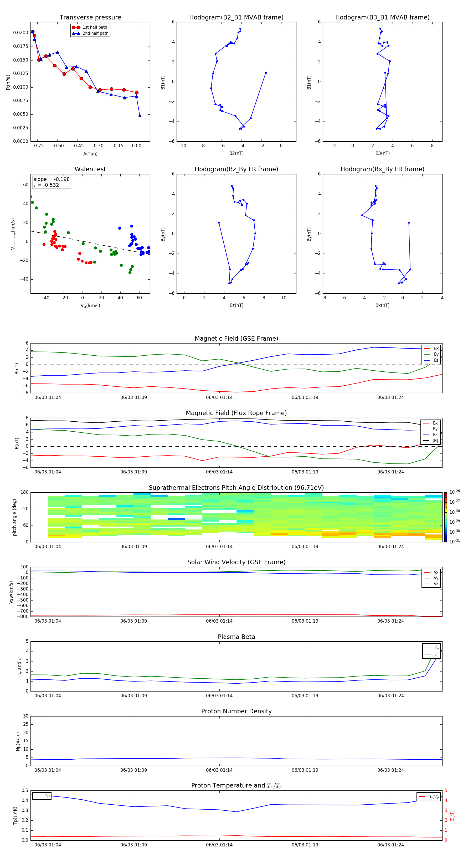Click the 'Hodogram(Bx_By FR frame)' title
The image size is (473, 868).
[382, 169]
